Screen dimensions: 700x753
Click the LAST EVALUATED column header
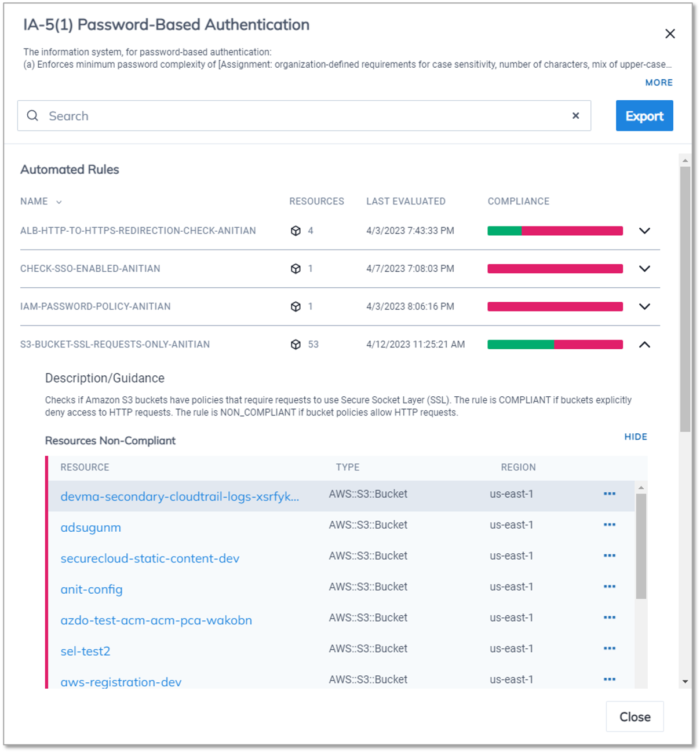(x=406, y=202)
